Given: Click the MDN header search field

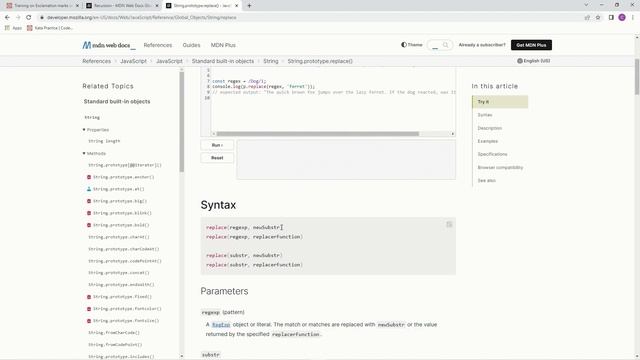Looking at the screenshot, I should tap(440, 45).
